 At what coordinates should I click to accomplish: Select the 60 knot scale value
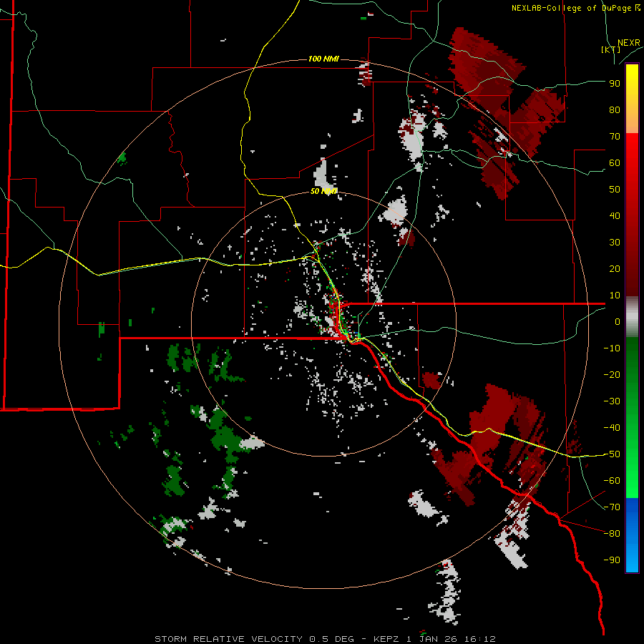(x=615, y=162)
